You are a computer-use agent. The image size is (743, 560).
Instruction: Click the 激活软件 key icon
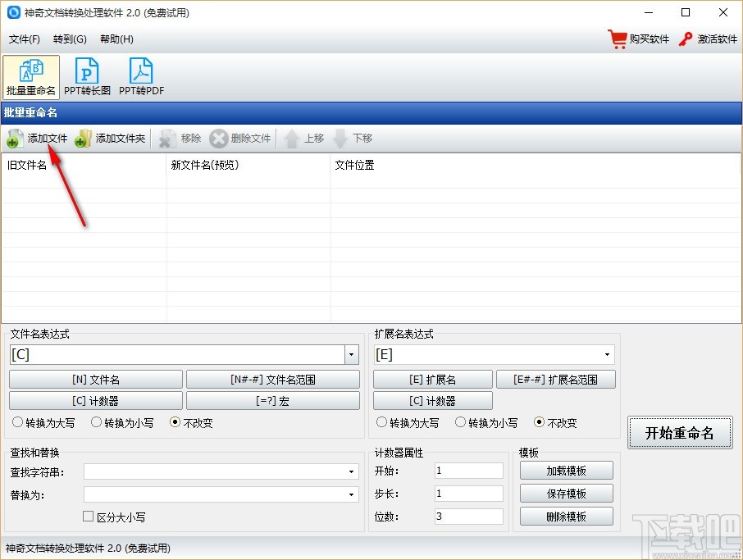click(686, 39)
